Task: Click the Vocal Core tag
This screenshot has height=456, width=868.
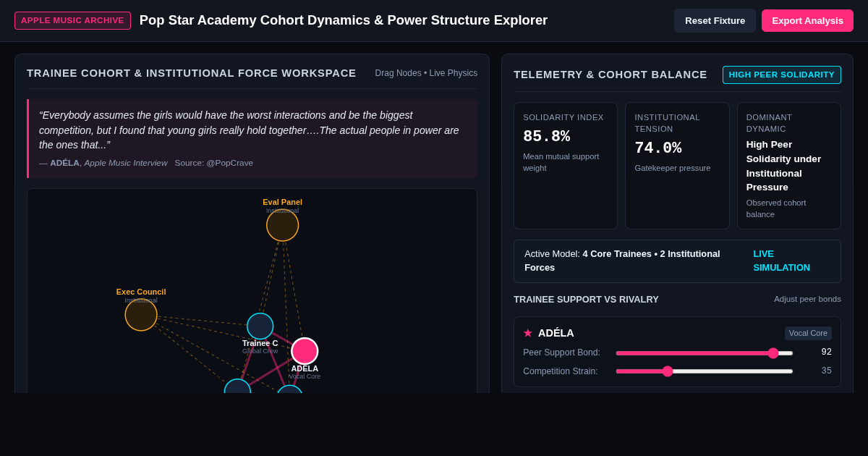Action: coord(808,333)
